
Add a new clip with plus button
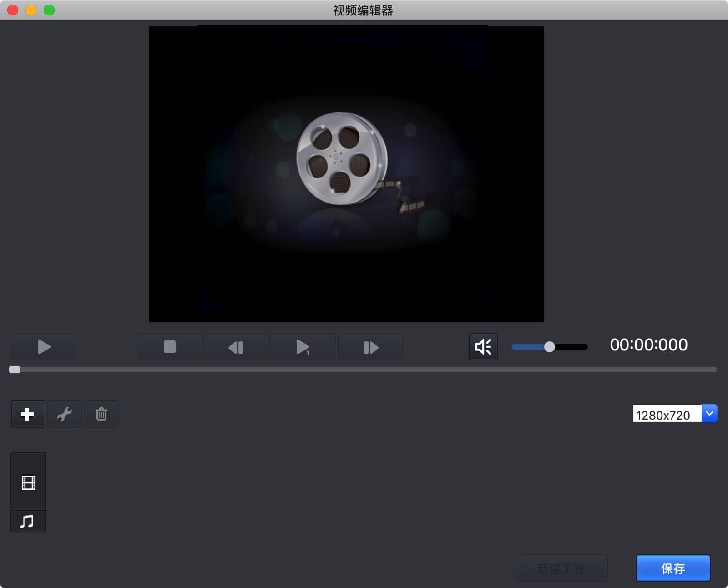[x=28, y=414]
